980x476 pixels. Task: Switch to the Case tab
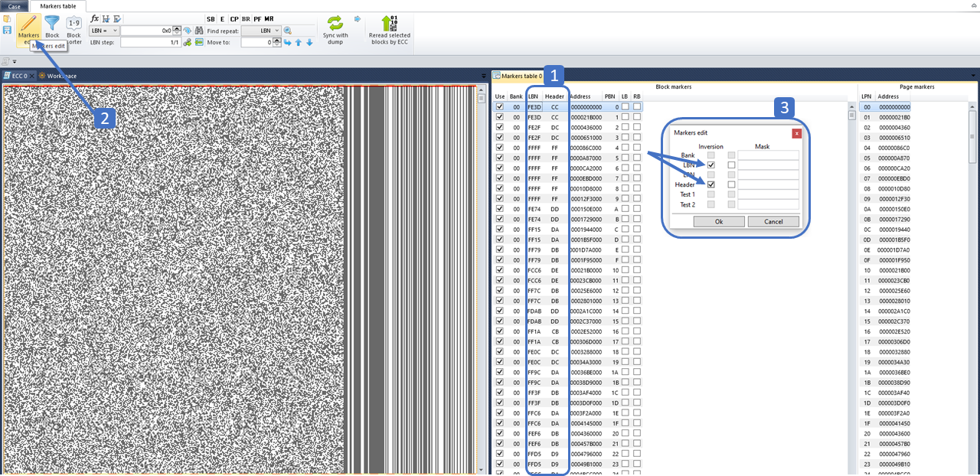point(15,5)
